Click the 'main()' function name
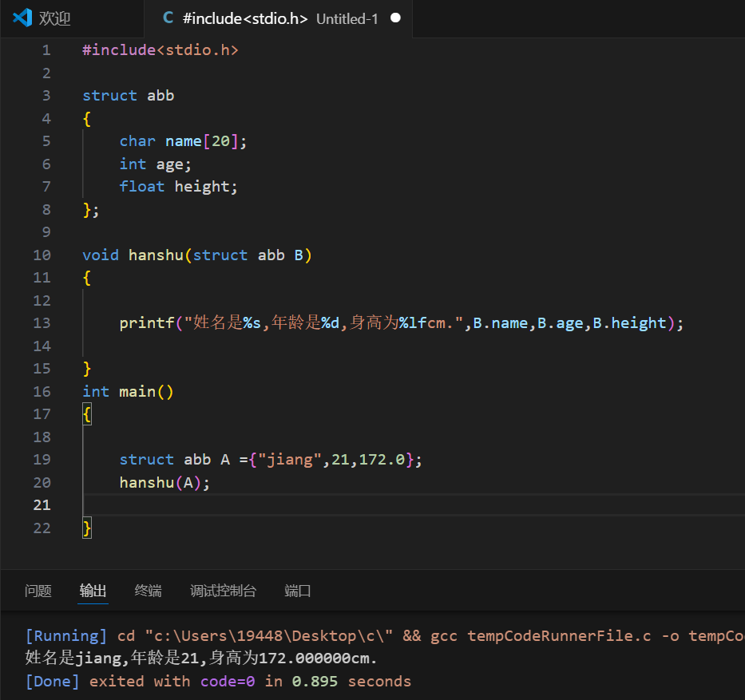745x700 pixels. (146, 392)
